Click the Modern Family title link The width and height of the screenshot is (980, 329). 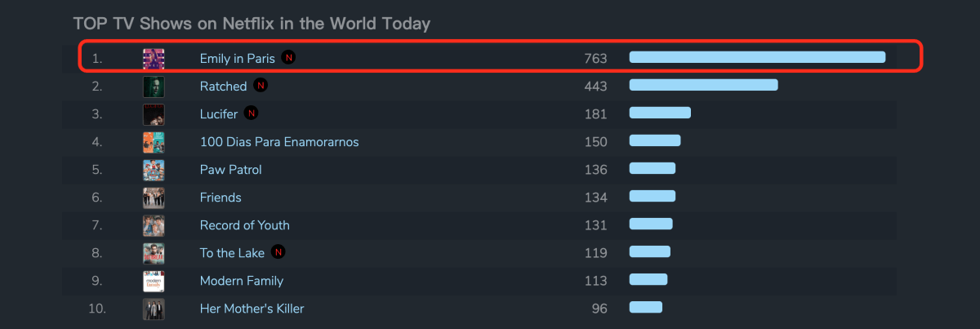click(x=242, y=281)
